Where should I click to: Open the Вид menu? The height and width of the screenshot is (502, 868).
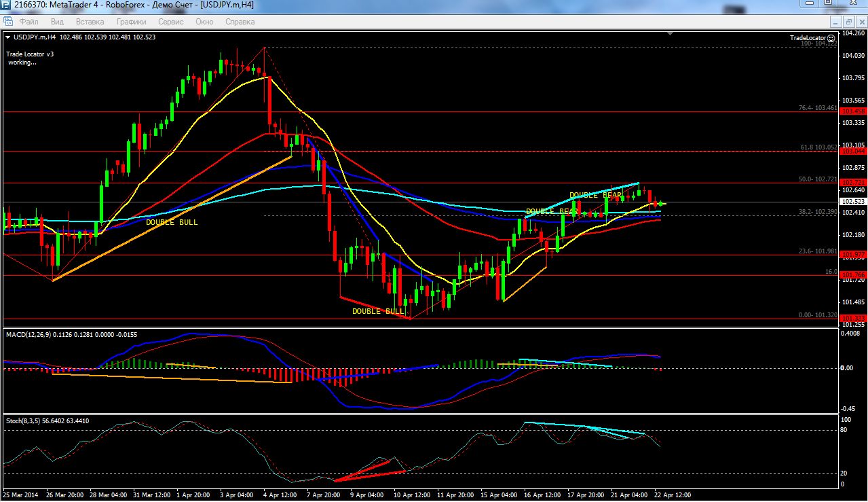pos(57,22)
